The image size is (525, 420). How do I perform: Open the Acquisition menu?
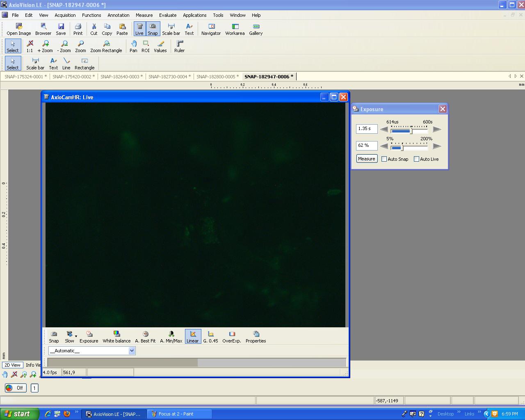click(65, 15)
